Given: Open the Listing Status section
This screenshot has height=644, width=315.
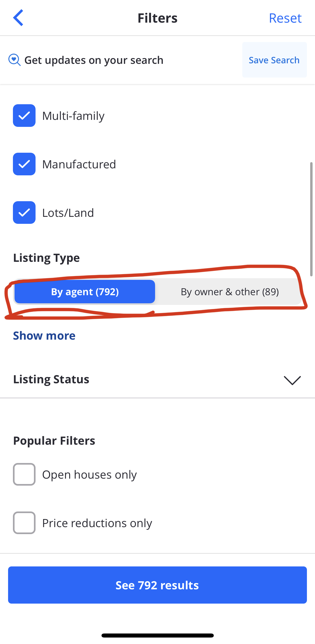Looking at the screenshot, I should (x=51, y=379).
